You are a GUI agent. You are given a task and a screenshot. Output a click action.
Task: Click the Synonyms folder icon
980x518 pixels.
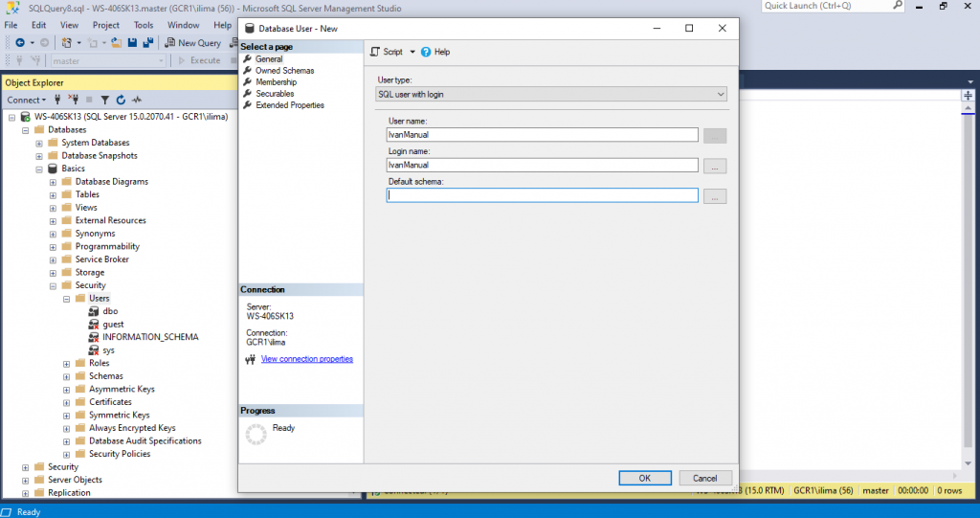coord(67,234)
